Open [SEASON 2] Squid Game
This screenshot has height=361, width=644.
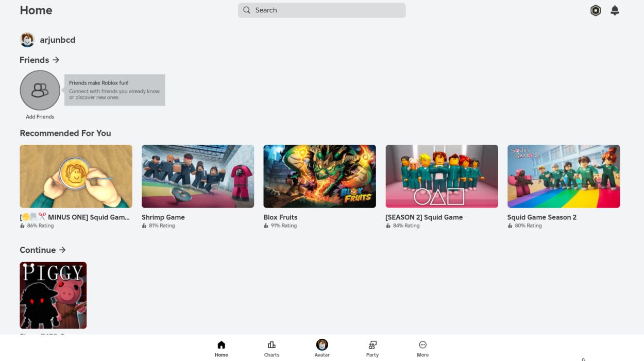pyautogui.click(x=442, y=176)
